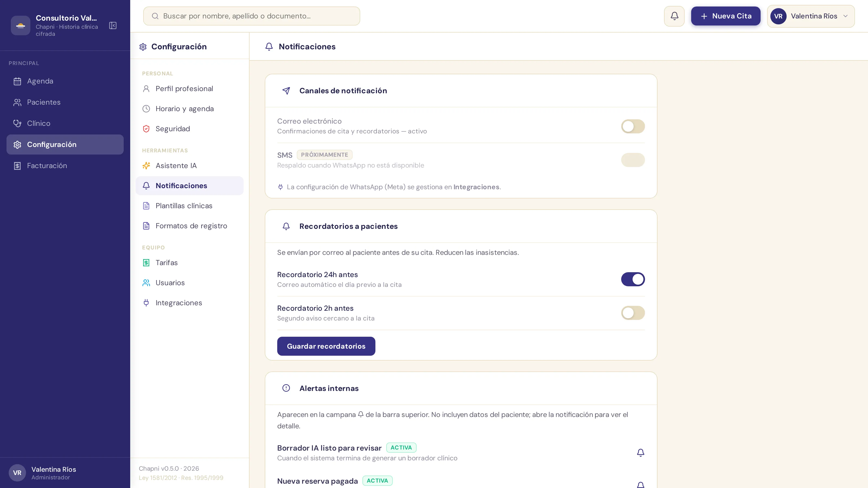Click ACTIVA badge on Nueva reserva pagada
The width and height of the screenshot is (868, 488).
pyautogui.click(x=377, y=481)
